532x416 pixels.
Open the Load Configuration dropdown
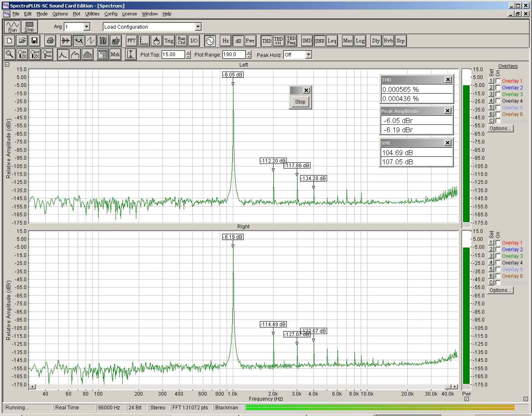click(x=198, y=27)
